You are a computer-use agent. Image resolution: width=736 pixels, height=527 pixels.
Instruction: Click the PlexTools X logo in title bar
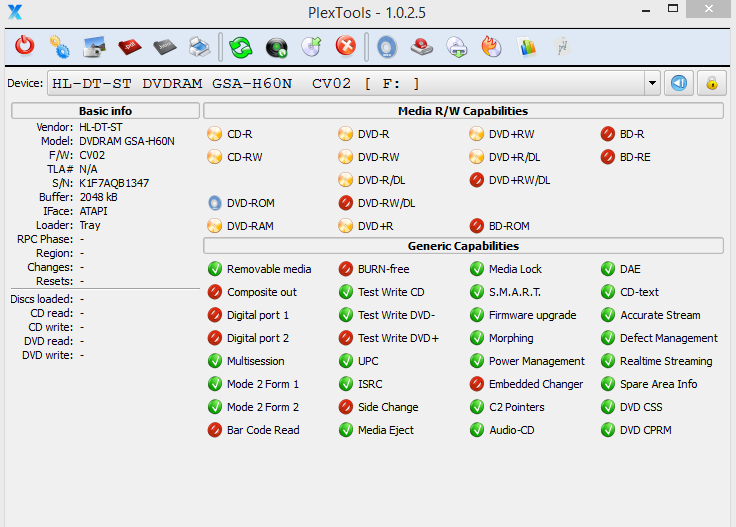[x=15, y=12]
